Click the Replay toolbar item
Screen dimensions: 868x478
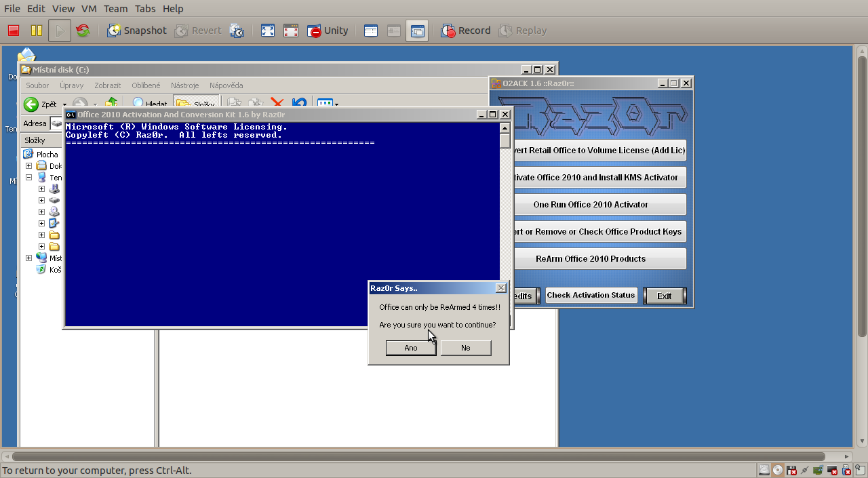(x=523, y=31)
